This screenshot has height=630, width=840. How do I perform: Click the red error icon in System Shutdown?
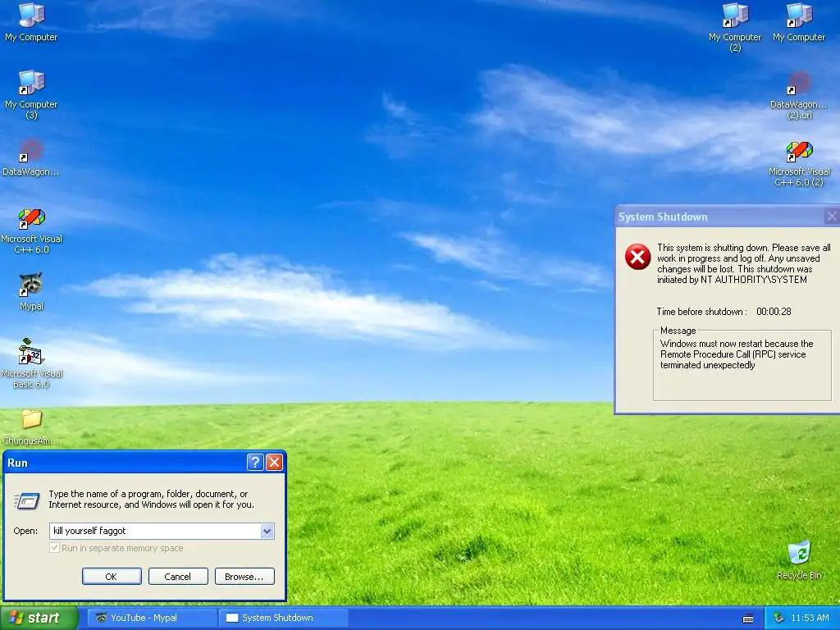pyautogui.click(x=637, y=257)
